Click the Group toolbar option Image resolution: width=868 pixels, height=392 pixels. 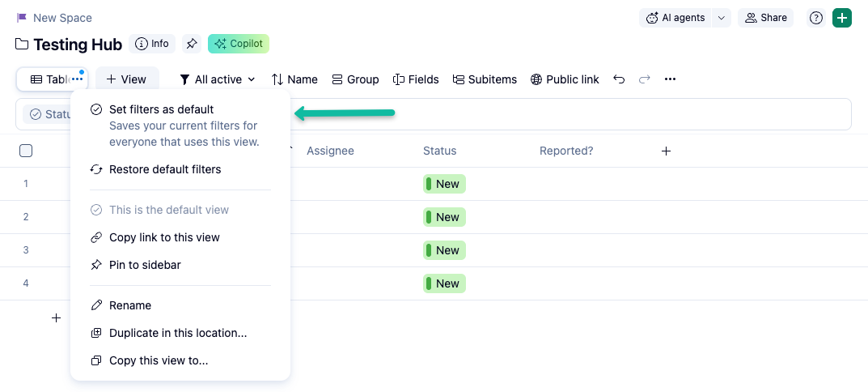tap(355, 79)
